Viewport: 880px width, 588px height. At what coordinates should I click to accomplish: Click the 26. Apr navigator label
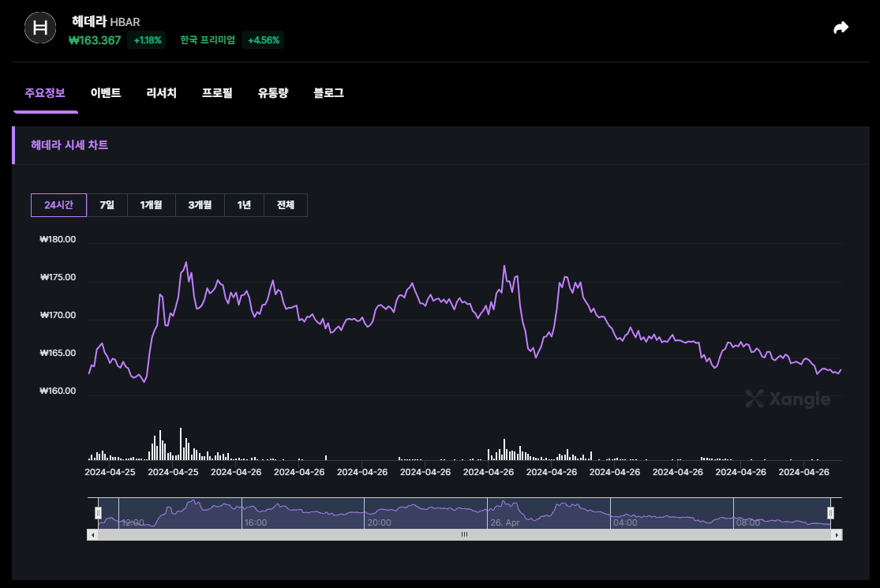pos(505,522)
